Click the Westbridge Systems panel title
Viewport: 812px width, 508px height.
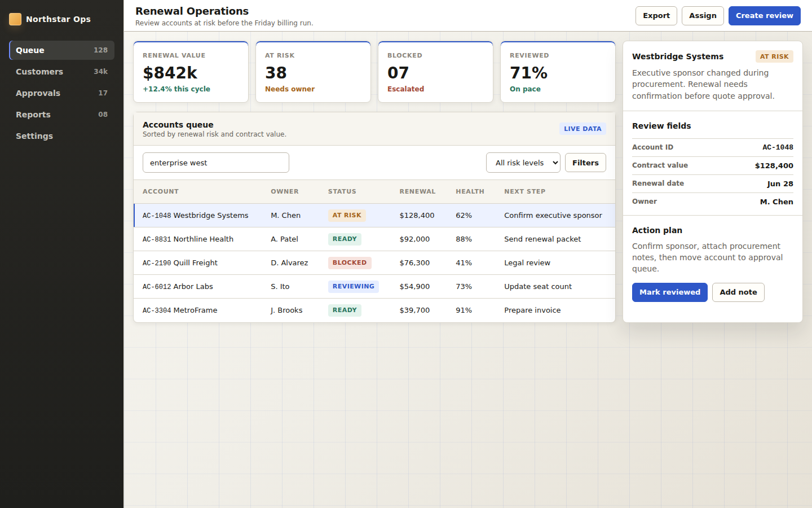[x=678, y=56]
